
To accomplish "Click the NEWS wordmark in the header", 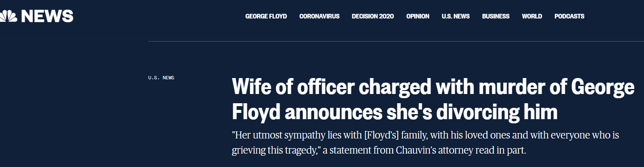I will click(47, 16).
